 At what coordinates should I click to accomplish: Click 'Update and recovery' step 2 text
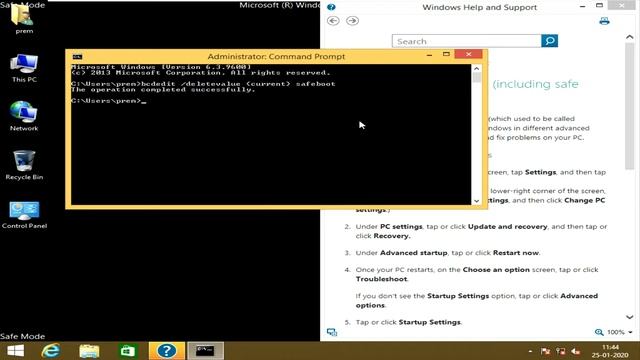pos(507,227)
